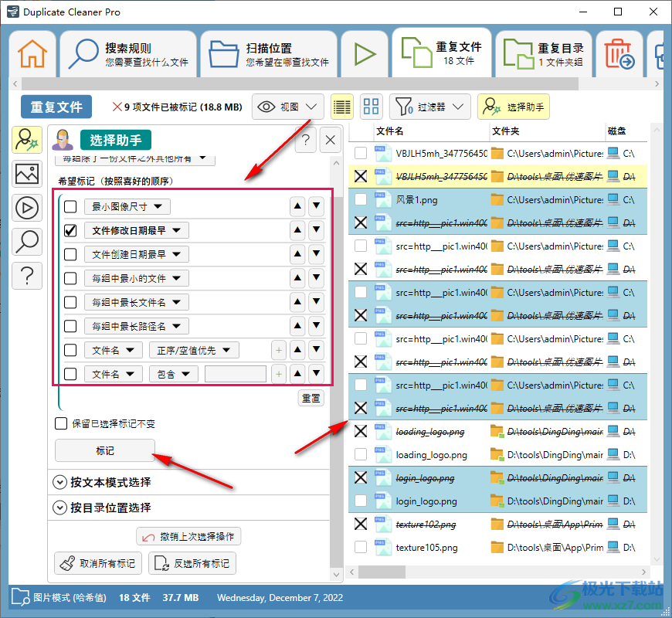Open the deletion trash can tab

(x=619, y=54)
